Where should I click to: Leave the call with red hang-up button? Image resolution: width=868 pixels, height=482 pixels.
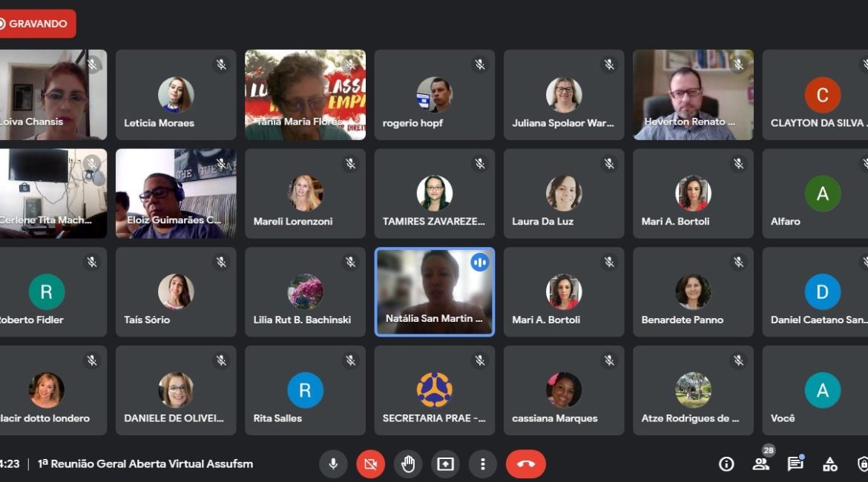(526, 464)
